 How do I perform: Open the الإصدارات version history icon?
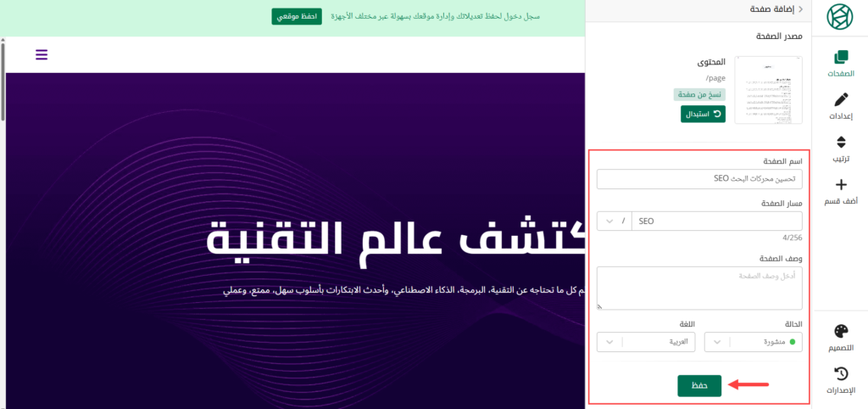click(x=840, y=374)
